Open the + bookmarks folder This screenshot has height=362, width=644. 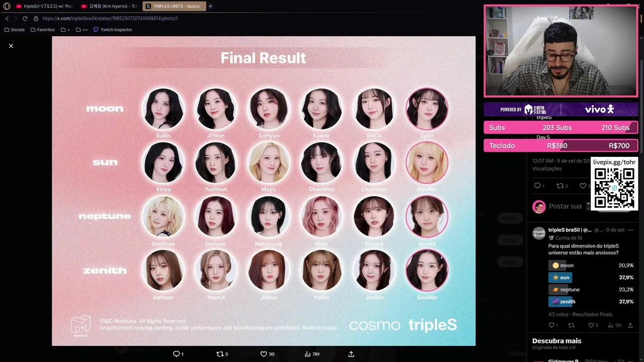65,30
